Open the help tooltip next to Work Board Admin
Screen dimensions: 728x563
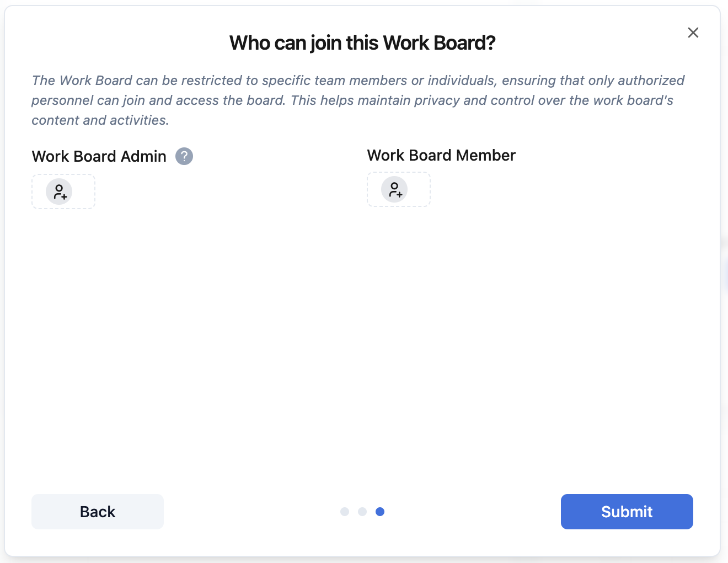(184, 156)
